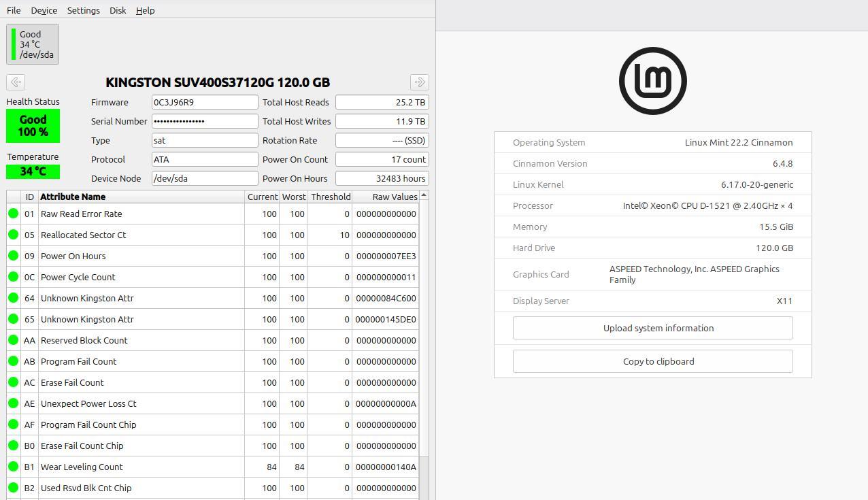Screen dimensions: 868x500
Task: Click the KINGSTON SUV400S37120G 120.0 GB title
Action: (x=218, y=82)
